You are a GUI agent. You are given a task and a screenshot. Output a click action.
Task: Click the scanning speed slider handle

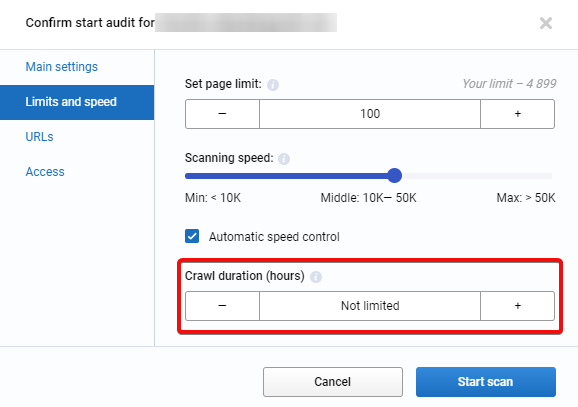click(394, 175)
